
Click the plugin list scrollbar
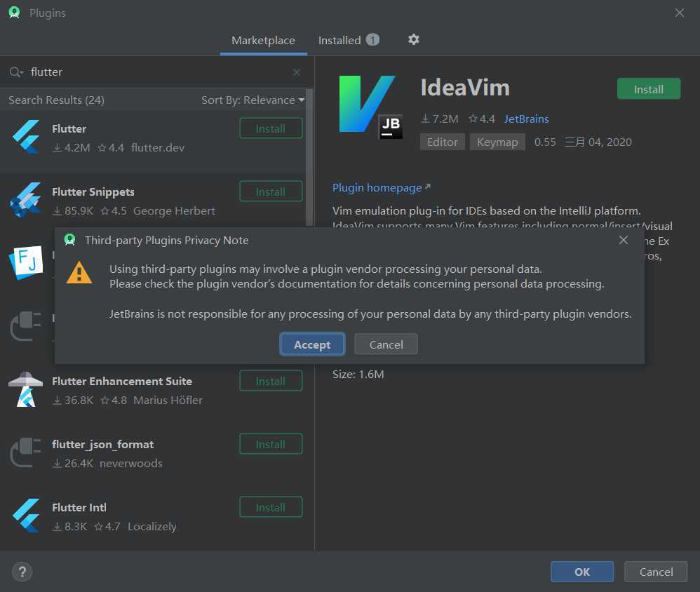[309, 157]
